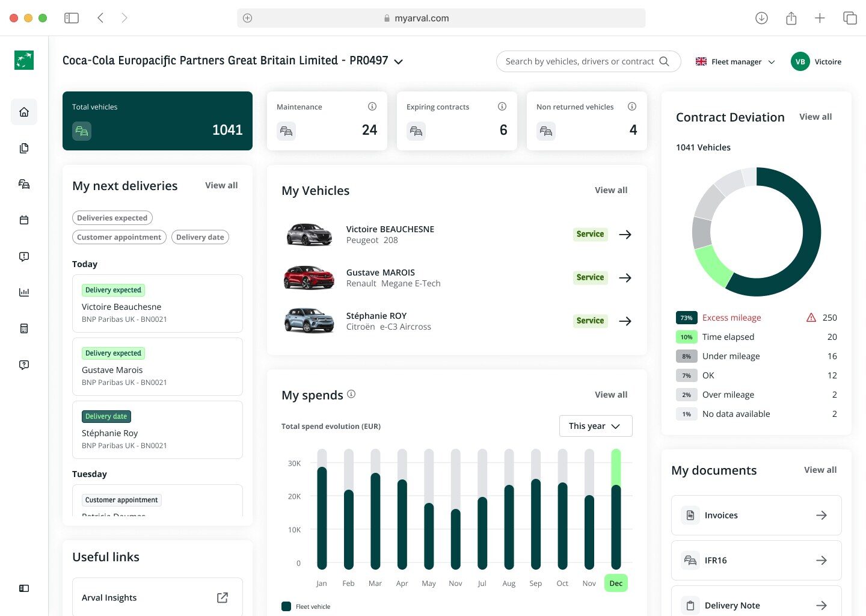Open Victoire BEAUCHESNE vehicle arrow
The height and width of the screenshot is (616, 866).
pyautogui.click(x=625, y=235)
